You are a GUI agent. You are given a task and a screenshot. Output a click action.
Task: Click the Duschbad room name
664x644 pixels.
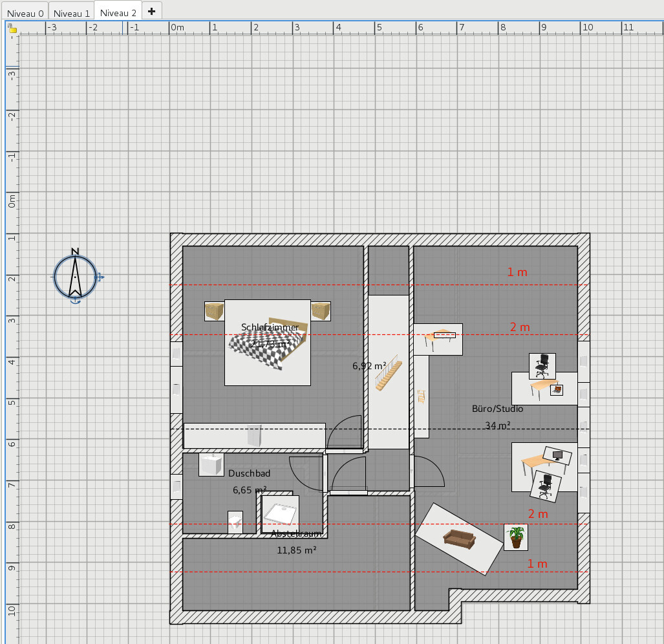[x=249, y=473]
